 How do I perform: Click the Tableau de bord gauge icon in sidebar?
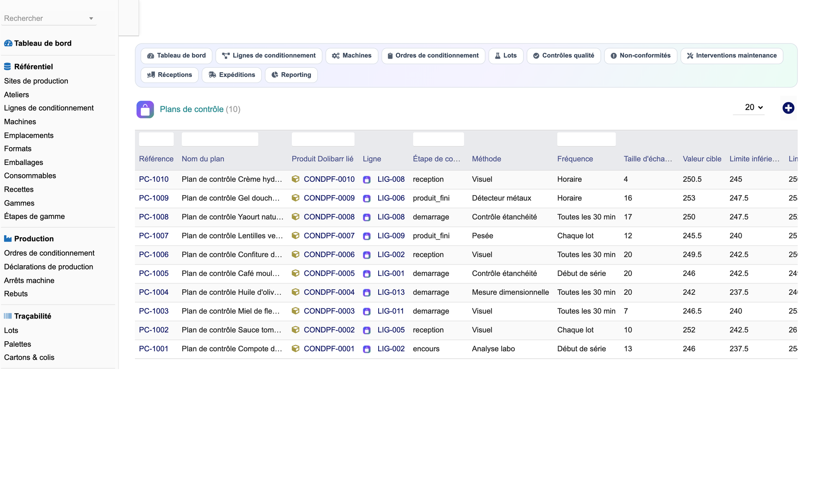coord(8,43)
